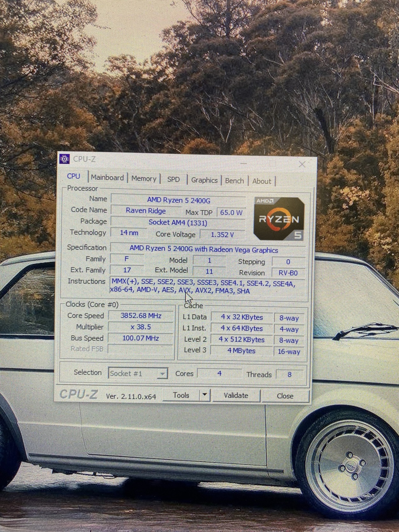This screenshot has height=532, width=399.
Task: Go to the Graphics tab
Action: click(x=204, y=180)
